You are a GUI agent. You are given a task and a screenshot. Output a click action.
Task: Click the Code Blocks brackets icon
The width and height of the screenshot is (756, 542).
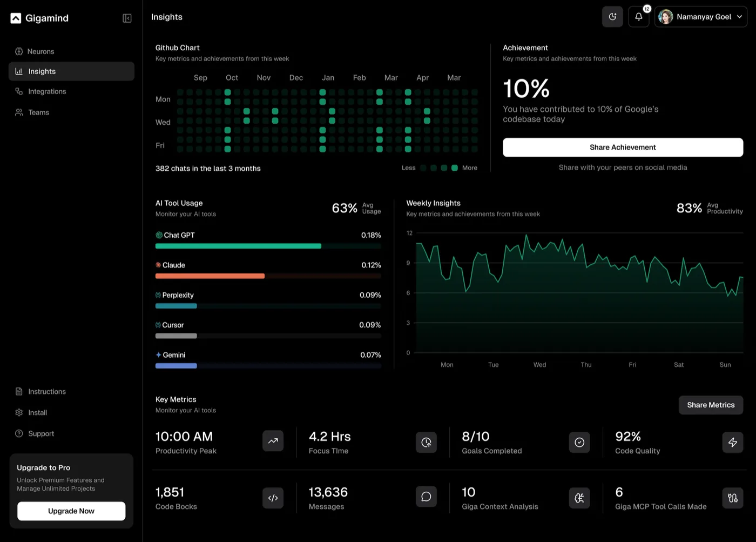tap(273, 498)
